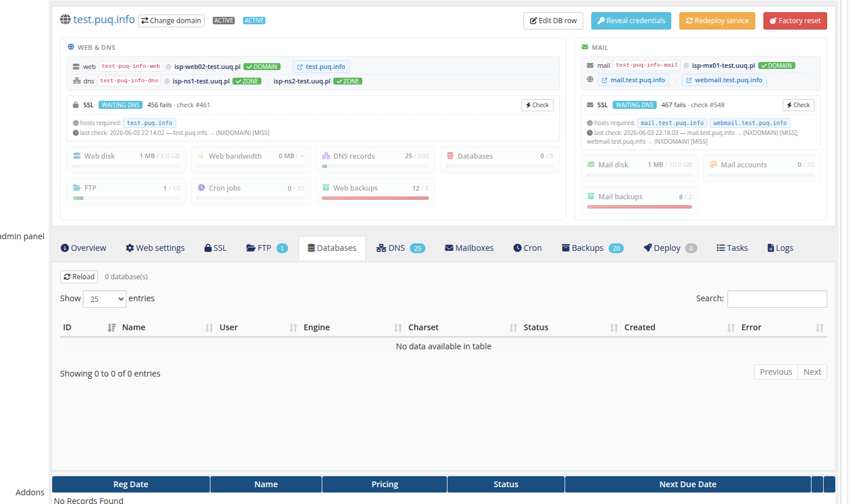
Task: Click the Mail backups archive icon
Action: click(x=591, y=196)
